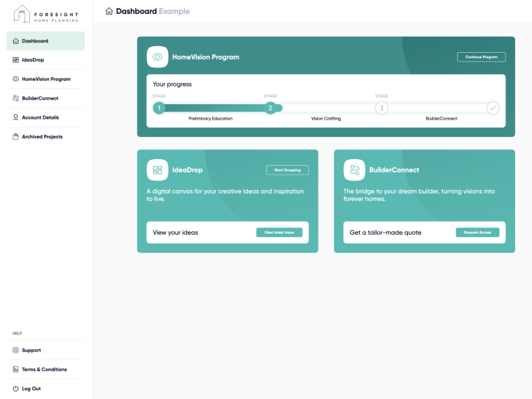Open Account Details page
532x399 pixels.
click(x=40, y=117)
